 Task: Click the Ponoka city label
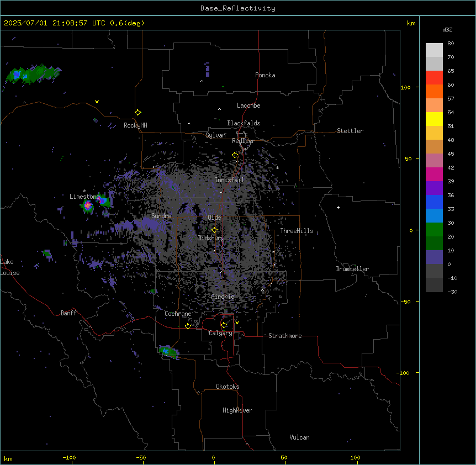click(265, 75)
